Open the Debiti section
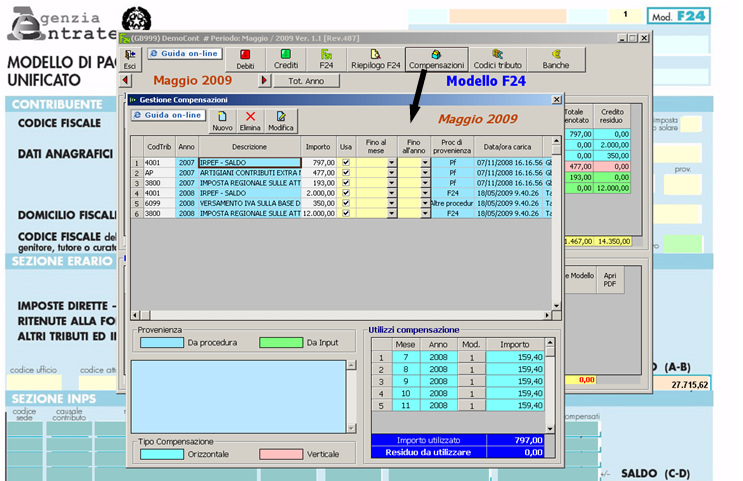Screen dimensions: 743x481 (245, 58)
